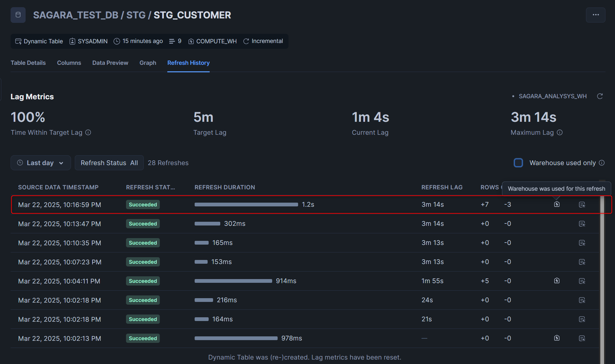Screen dimensions: 615x364
Task: Click the rows icon beside 9
Action: coord(172,41)
